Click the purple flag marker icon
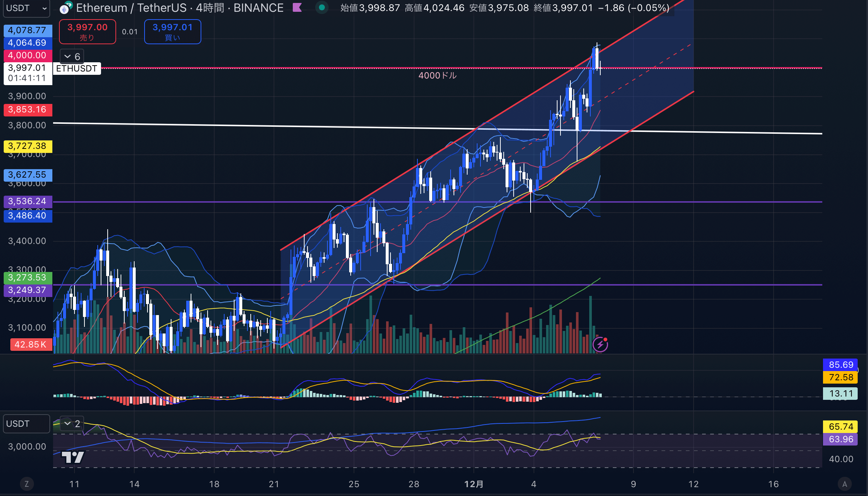 coord(297,7)
